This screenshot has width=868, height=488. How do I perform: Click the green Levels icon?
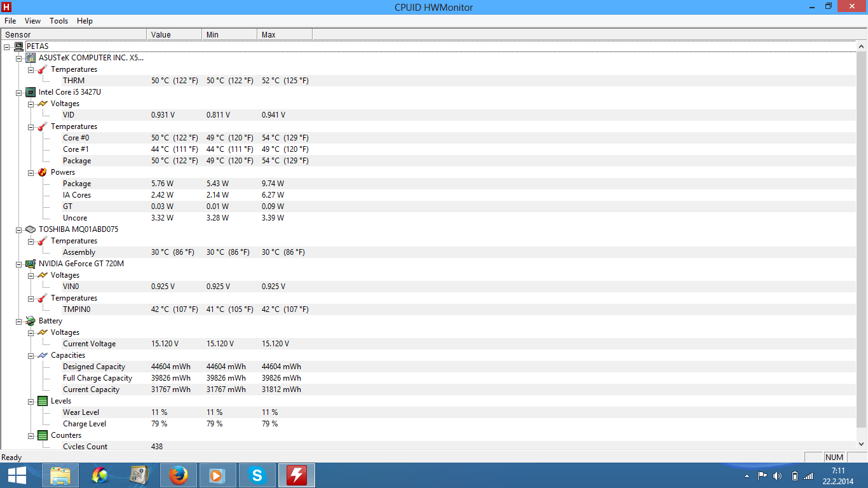43,401
